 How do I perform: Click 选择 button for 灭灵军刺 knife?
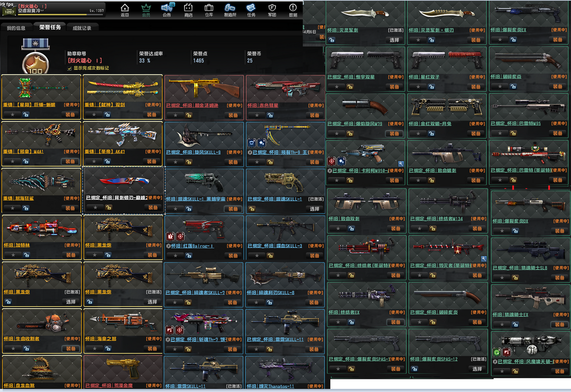coord(394,40)
